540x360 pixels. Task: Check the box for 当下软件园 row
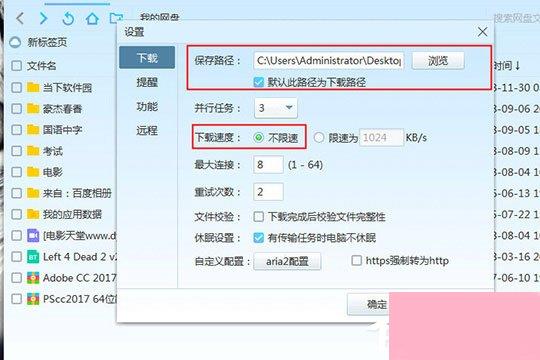16,88
